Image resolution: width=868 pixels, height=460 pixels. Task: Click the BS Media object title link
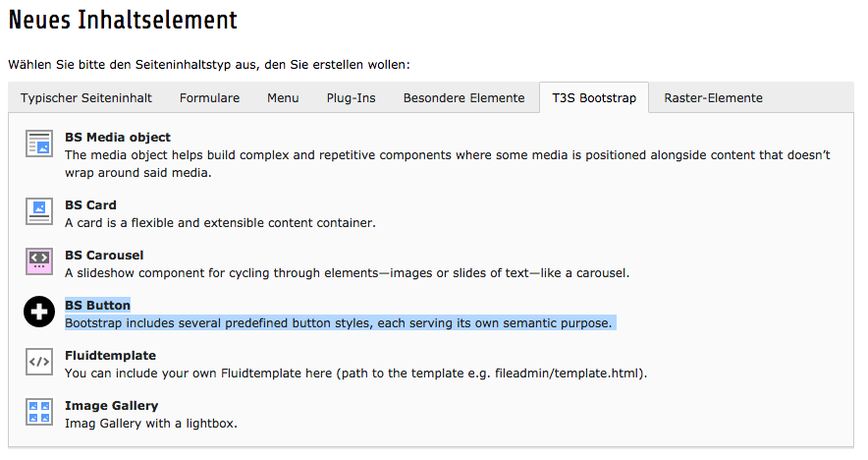pyautogui.click(x=118, y=138)
